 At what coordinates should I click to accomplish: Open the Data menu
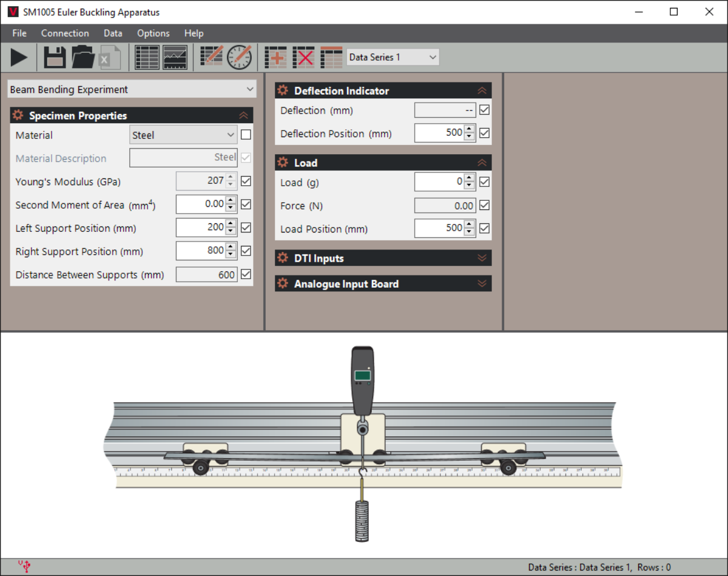[113, 33]
